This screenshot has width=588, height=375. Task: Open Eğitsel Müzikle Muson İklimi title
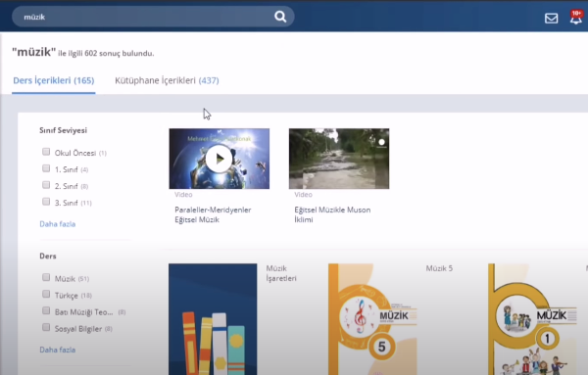(x=332, y=214)
